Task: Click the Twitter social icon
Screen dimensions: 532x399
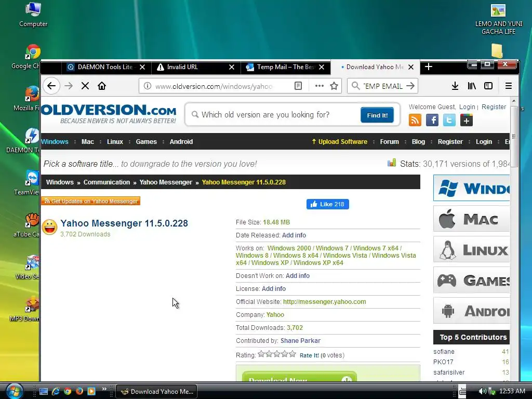Action: tap(449, 120)
